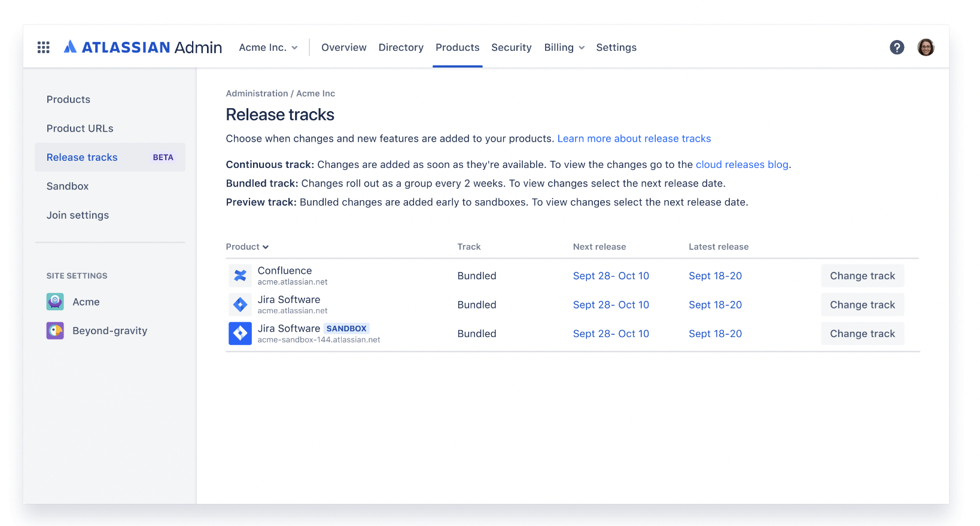Open Jira Software acme.atlassian.net latest release Sept 18-20
This screenshot has height=526, width=980.
pos(715,305)
